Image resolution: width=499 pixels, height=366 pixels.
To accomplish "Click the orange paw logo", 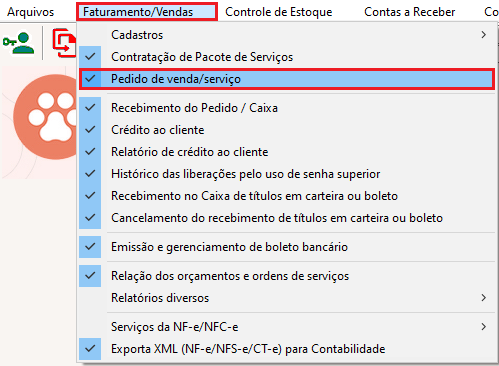I will [45, 116].
